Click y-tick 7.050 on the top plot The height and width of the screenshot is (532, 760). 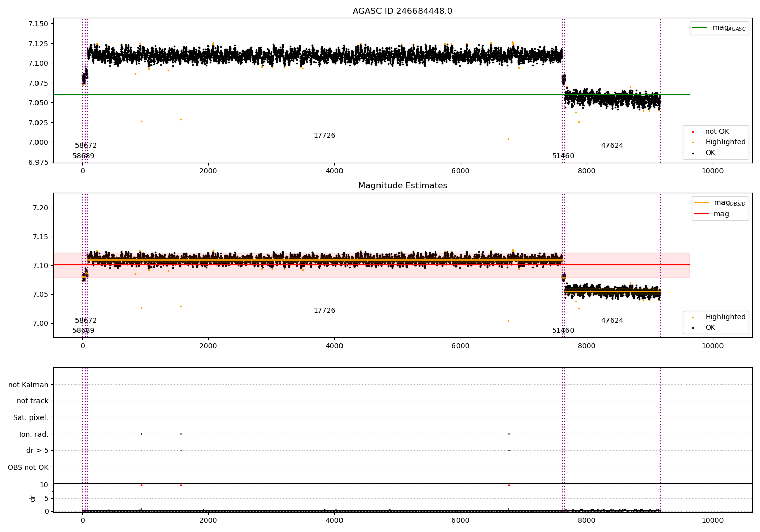38,103
